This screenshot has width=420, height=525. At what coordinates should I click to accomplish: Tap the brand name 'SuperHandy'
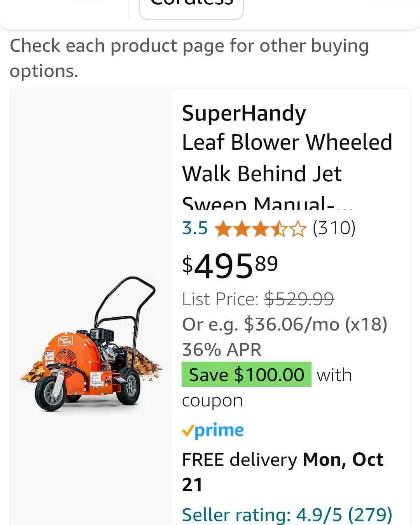(244, 114)
